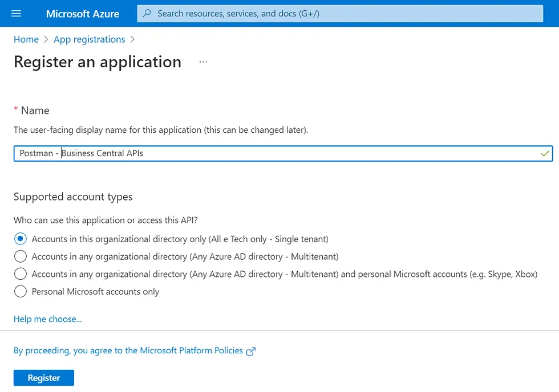
Task: Click the Name field description text
Action: pyautogui.click(x=161, y=130)
